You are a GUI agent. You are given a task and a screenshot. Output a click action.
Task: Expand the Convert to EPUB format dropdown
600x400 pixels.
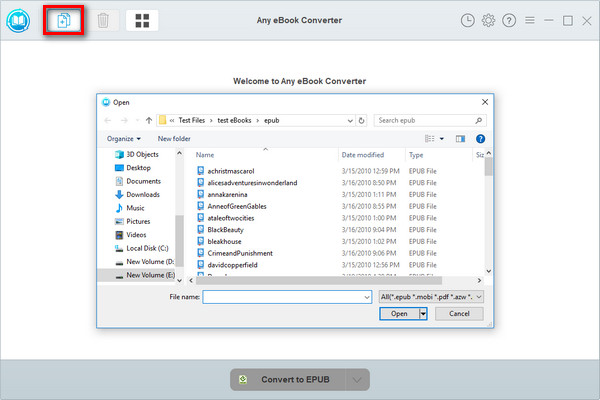click(357, 380)
